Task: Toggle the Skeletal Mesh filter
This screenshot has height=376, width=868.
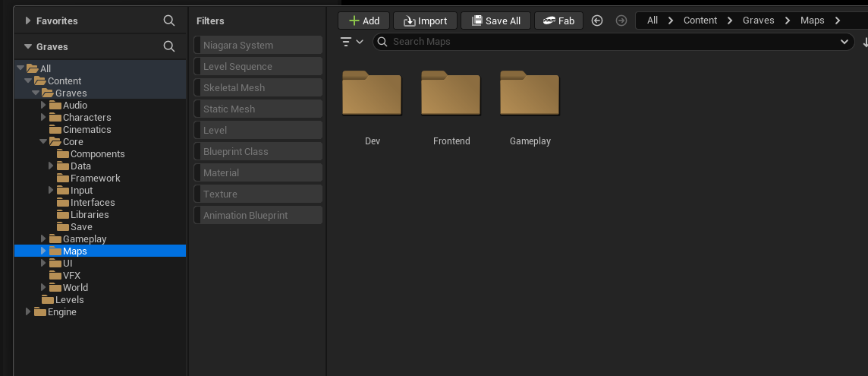Action: tap(258, 87)
